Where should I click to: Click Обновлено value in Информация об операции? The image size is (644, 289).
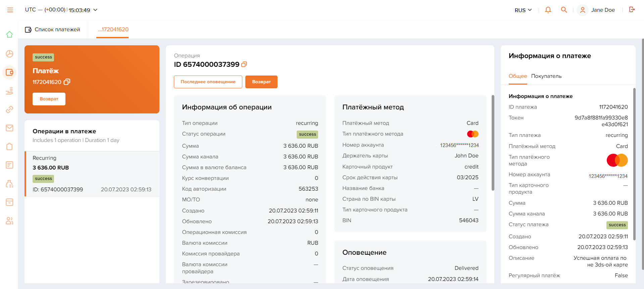[x=293, y=222]
